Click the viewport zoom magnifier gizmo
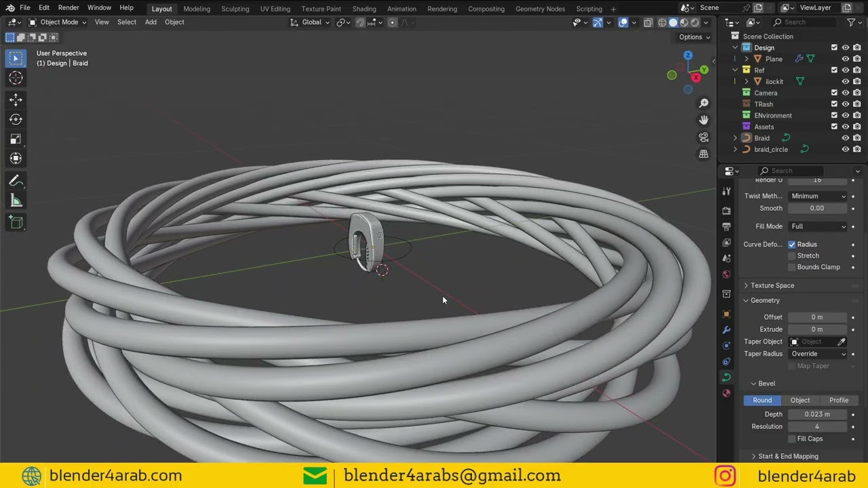The image size is (868, 488). 704,103
